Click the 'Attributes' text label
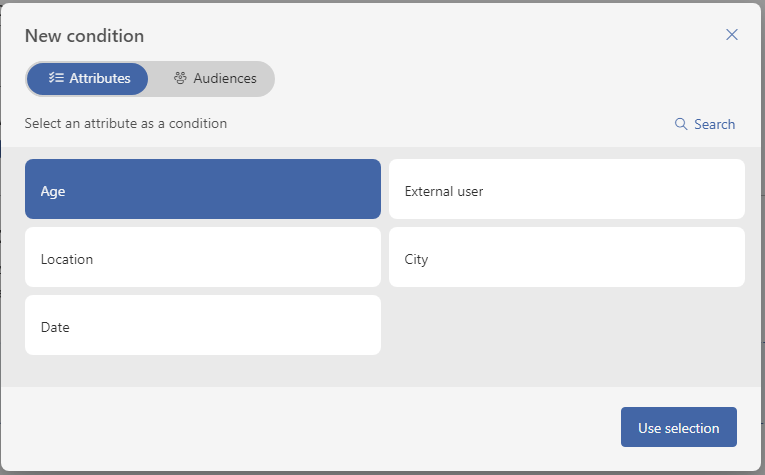The image size is (765, 475). [x=100, y=78]
